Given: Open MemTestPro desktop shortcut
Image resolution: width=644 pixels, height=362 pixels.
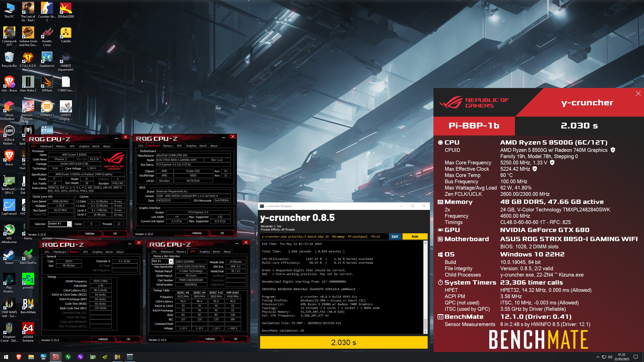Looking at the screenshot, I should pos(28,256).
